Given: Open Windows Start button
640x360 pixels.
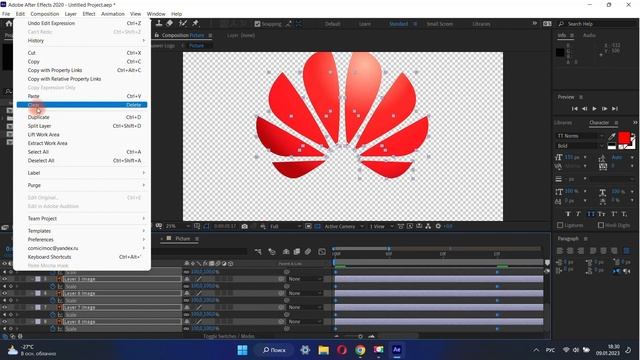Looking at the screenshot, I should [x=242, y=350].
